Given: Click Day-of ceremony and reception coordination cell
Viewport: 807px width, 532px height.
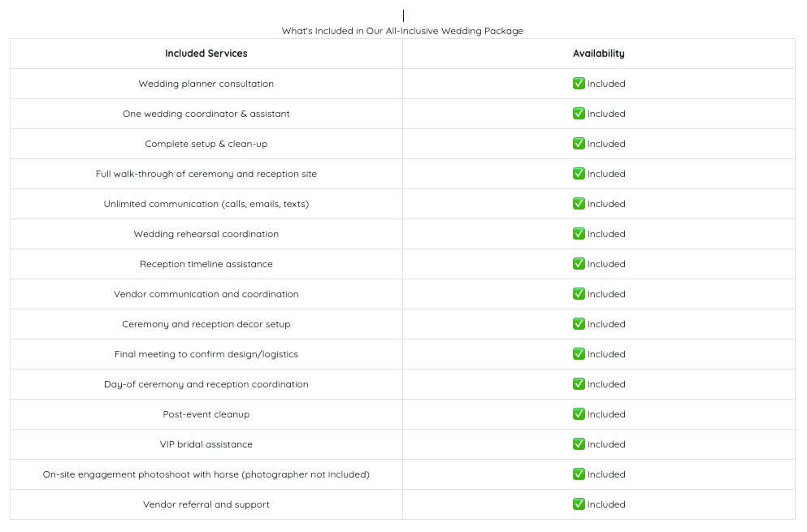Looking at the screenshot, I should pos(206,384).
